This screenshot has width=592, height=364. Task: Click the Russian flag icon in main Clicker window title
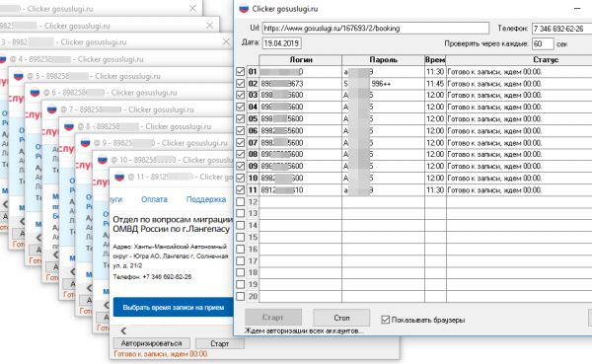pyautogui.click(x=244, y=8)
